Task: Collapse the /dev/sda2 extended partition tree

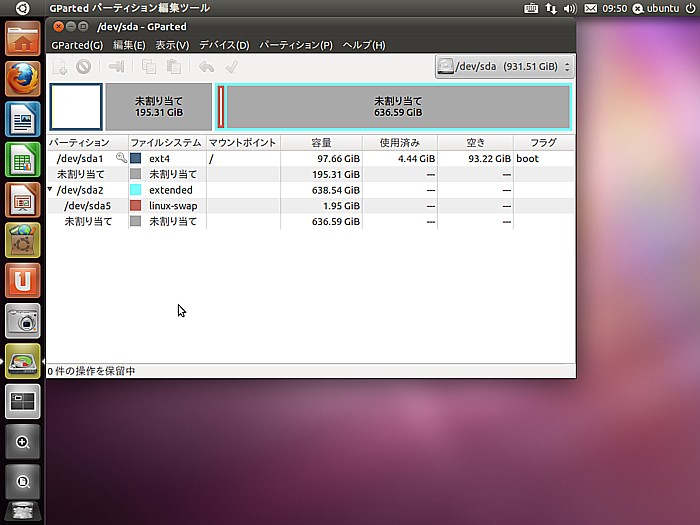Action: coord(50,189)
